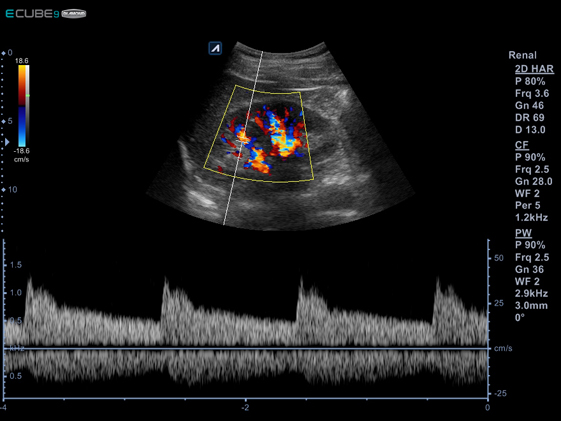Screen dimensions: 561x421
Task: Select the 0° angle correction value
Action: coord(519,317)
